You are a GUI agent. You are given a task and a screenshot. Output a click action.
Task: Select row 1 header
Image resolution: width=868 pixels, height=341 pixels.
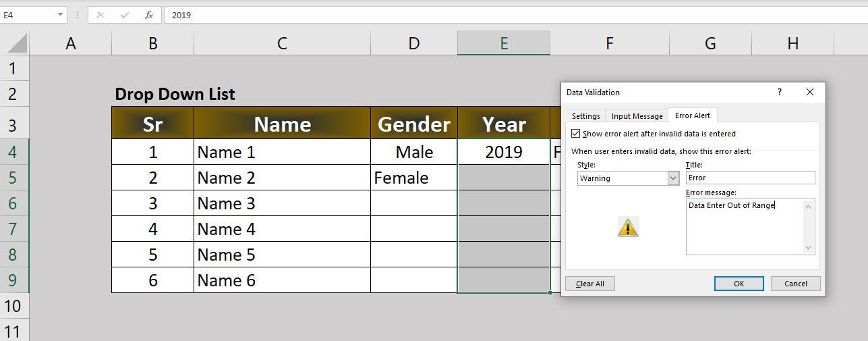point(14,68)
